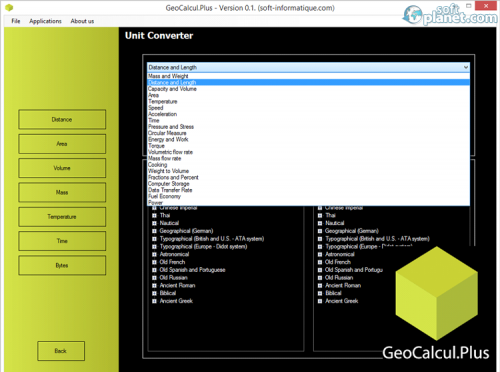
Task: Expand Geographical (German) in left tree
Action: [154, 231]
